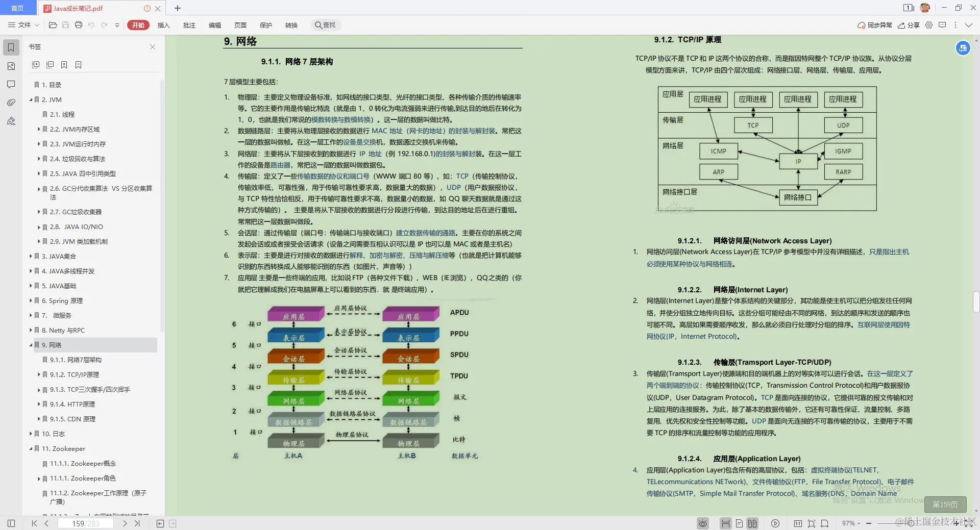Expand the 6. Spring 原理 bookmark

[x=31, y=300]
